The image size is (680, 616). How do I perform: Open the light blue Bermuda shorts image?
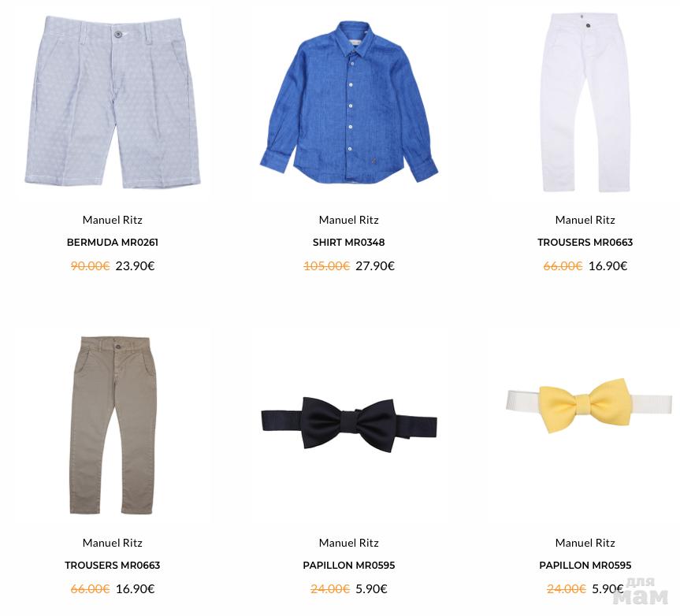113,102
